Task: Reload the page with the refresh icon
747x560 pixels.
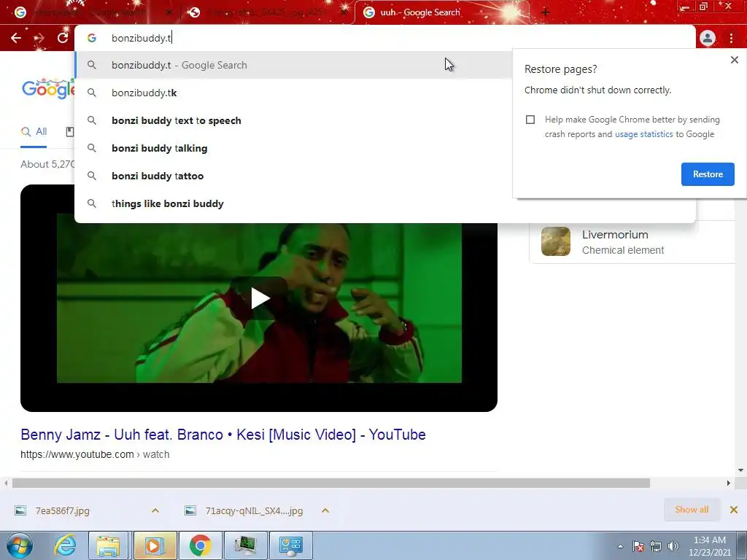Action: [63, 38]
